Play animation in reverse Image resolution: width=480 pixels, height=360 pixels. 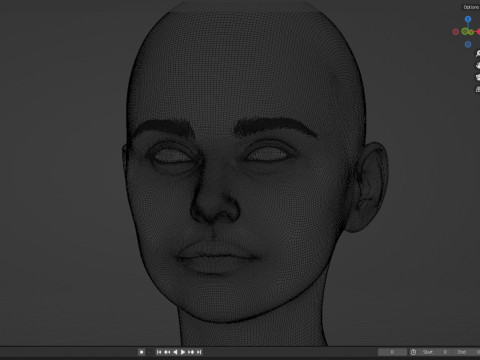coord(175,352)
